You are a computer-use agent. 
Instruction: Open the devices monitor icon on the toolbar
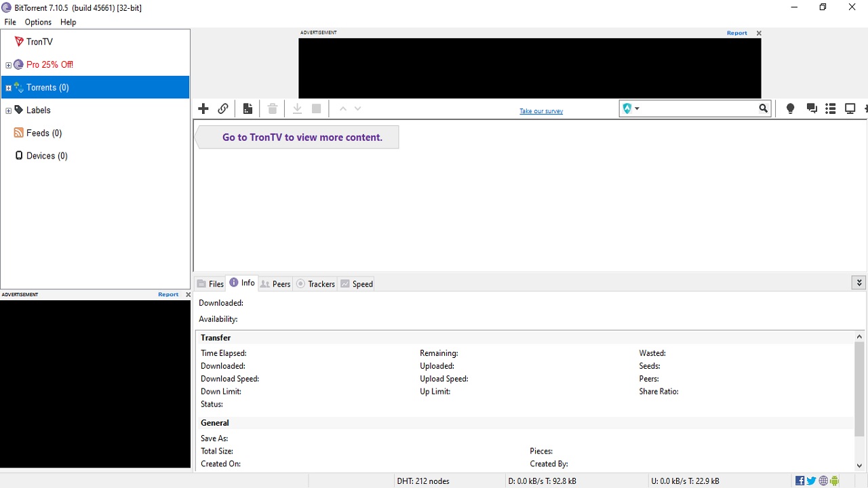(x=850, y=108)
